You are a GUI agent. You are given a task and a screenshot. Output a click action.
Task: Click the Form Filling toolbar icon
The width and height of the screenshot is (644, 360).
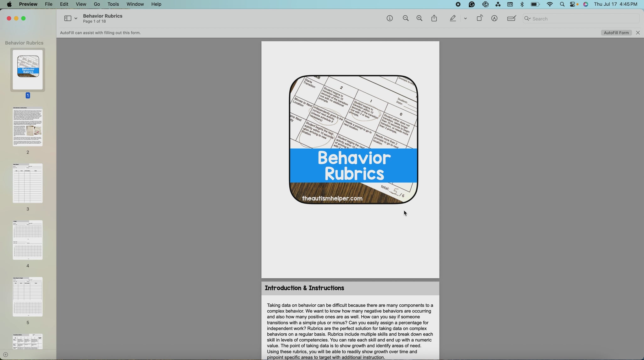512,19
